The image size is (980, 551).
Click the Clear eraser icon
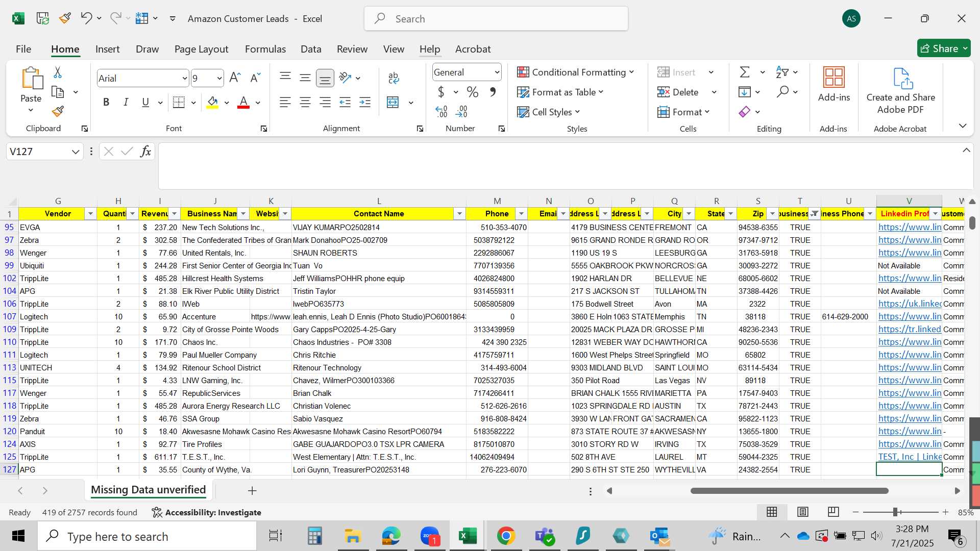(745, 112)
